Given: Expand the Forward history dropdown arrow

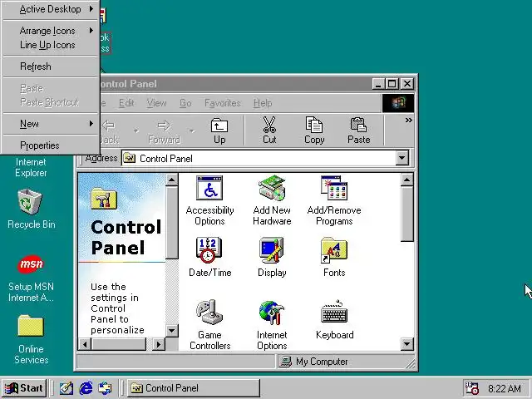Looking at the screenshot, I should click(192, 131).
